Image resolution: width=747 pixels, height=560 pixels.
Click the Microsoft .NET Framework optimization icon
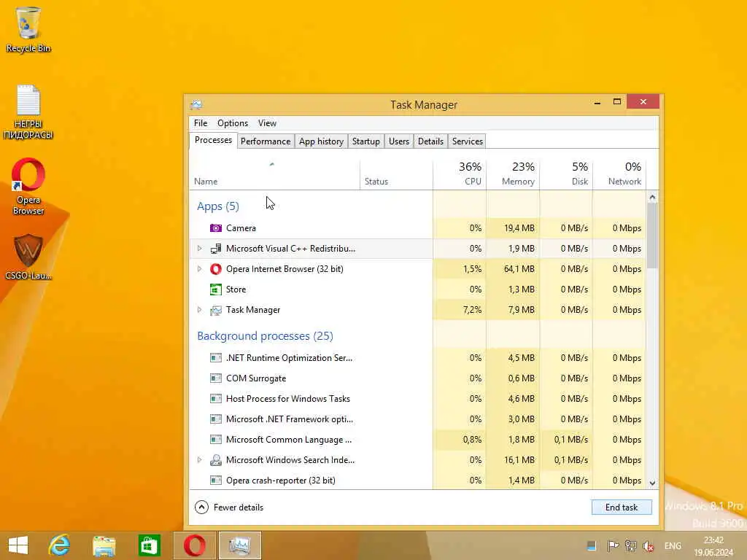coord(216,419)
